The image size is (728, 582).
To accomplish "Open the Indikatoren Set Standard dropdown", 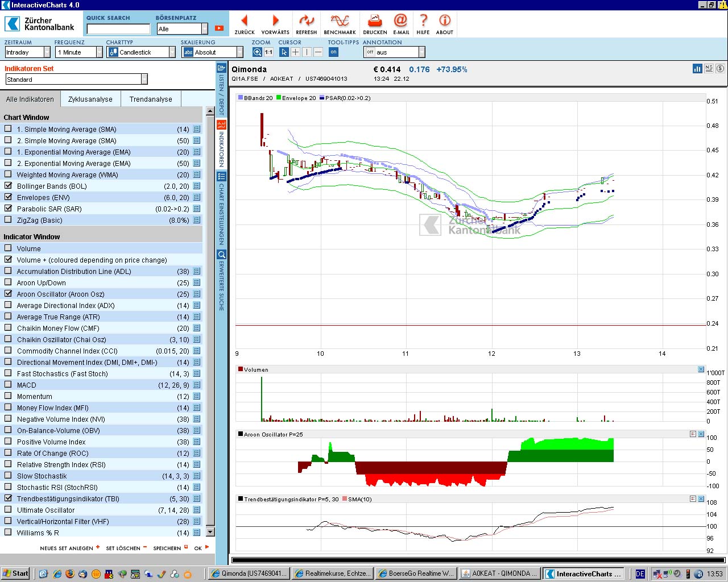I will [x=144, y=80].
